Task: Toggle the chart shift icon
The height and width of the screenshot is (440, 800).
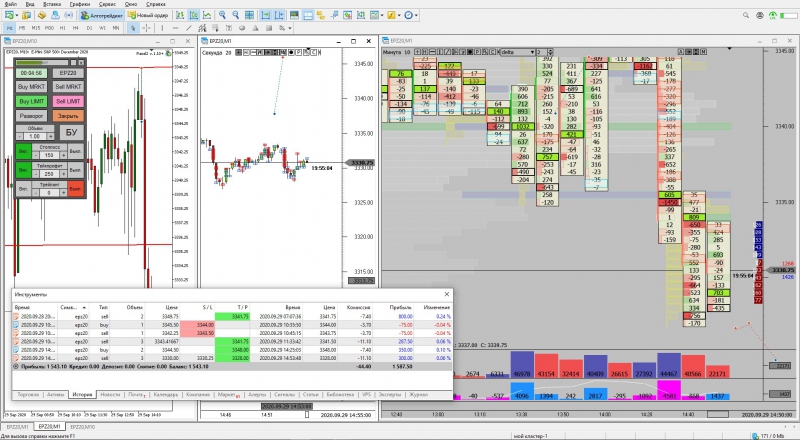Action: [x=279, y=15]
